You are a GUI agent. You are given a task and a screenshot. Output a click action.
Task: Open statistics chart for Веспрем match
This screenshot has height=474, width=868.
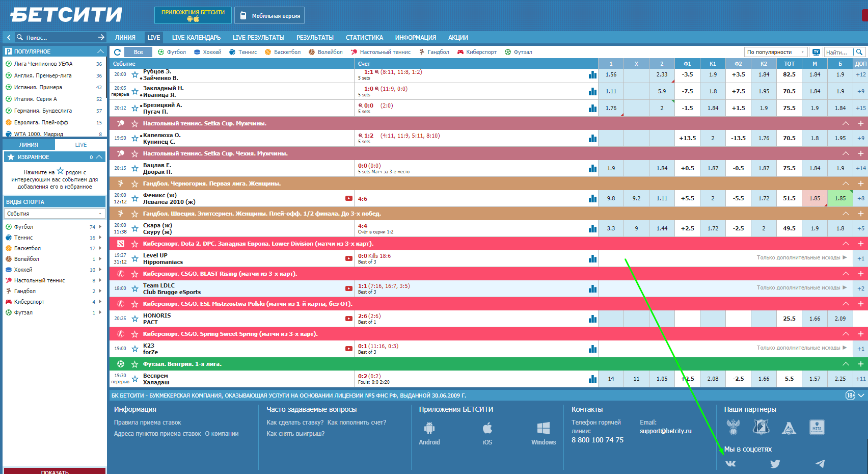pyautogui.click(x=592, y=379)
